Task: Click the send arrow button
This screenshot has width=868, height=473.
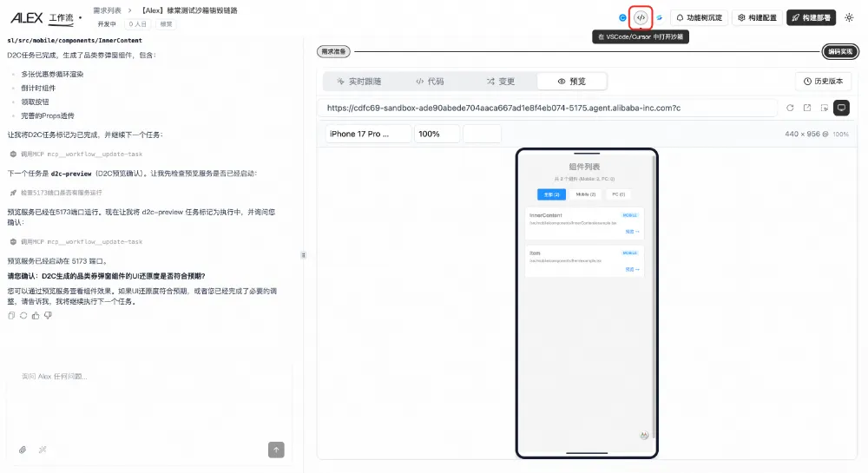Action: [x=276, y=450]
